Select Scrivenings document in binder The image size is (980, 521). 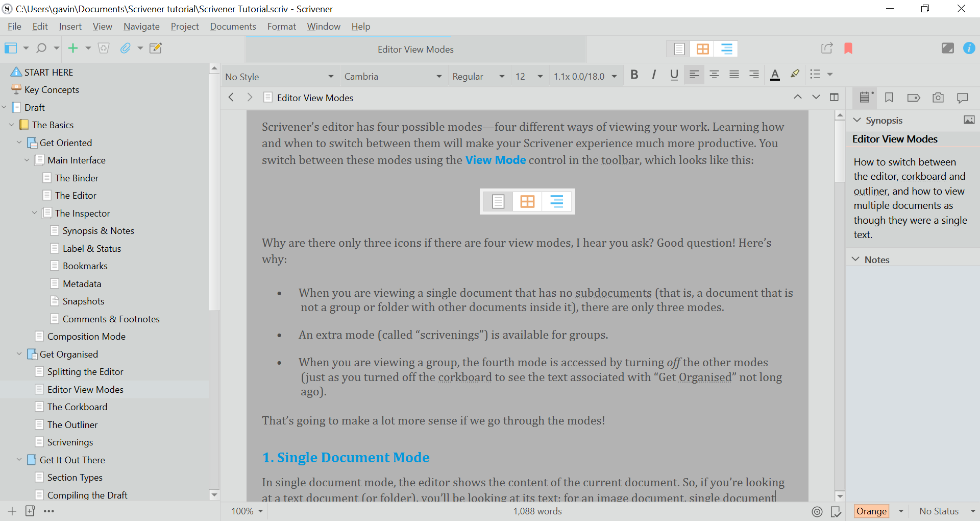click(x=70, y=442)
